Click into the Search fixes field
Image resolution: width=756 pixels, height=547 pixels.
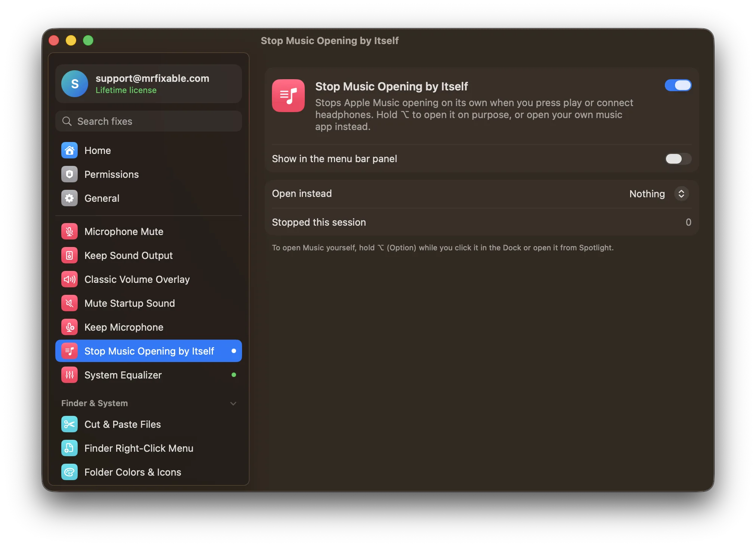pos(149,121)
